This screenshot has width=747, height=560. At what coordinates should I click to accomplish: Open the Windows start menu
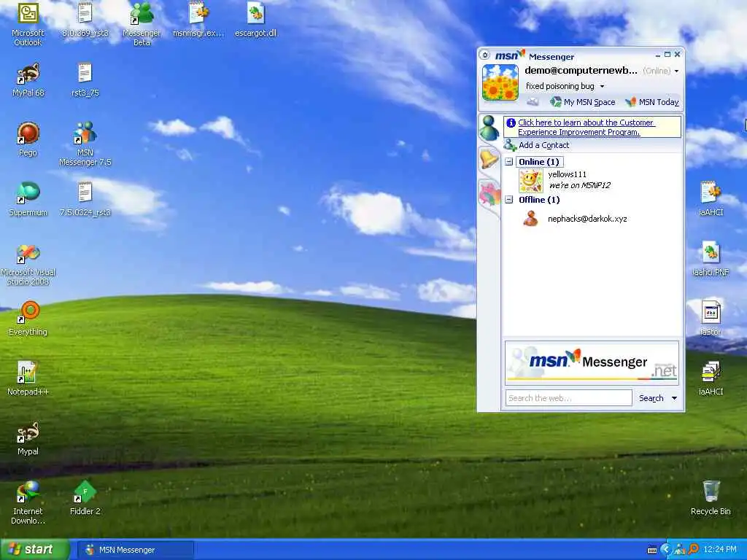35,550
